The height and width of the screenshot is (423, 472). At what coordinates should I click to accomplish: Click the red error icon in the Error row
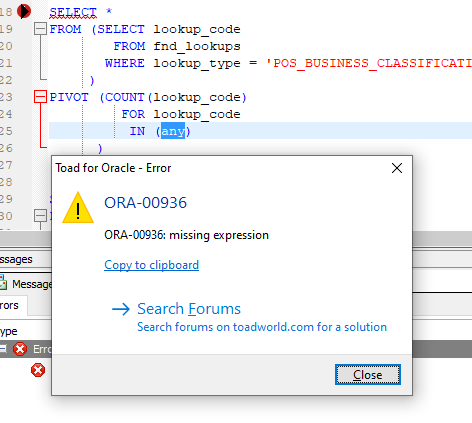click(20, 349)
